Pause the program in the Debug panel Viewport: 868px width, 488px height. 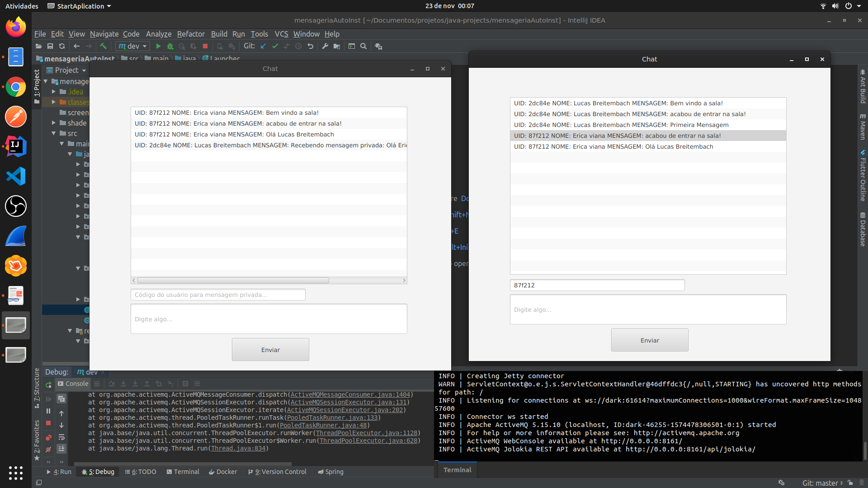pyautogui.click(x=48, y=411)
